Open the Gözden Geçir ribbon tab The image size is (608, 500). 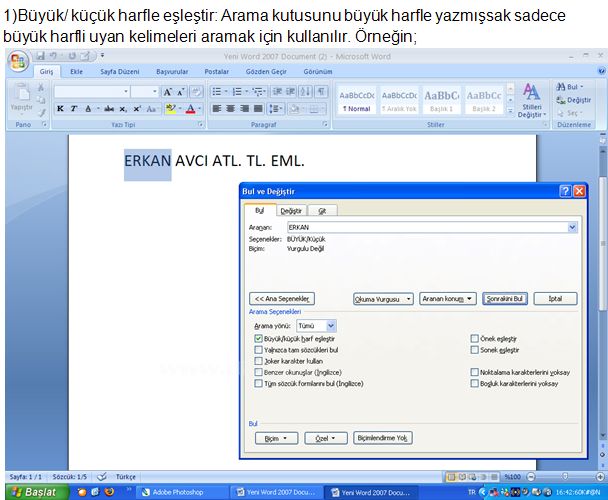tap(266, 71)
